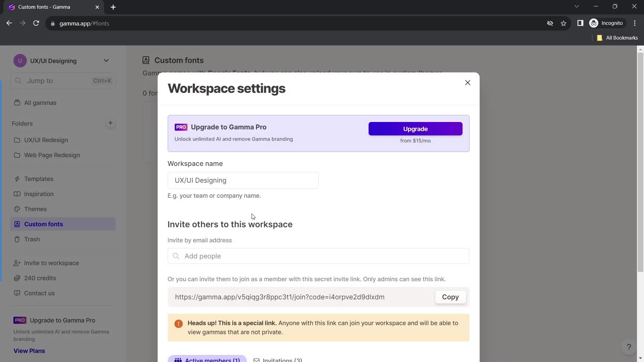Click the PRO icon next to Upgrade to Gamma Pro

pyautogui.click(x=181, y=127)
